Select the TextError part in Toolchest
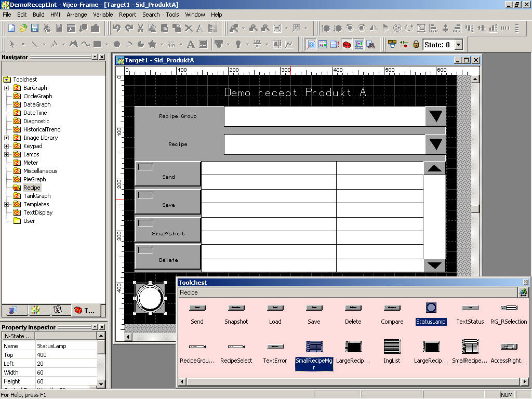Screen dimensions: 532x399 pyautogui.click(x=275, y=352)
